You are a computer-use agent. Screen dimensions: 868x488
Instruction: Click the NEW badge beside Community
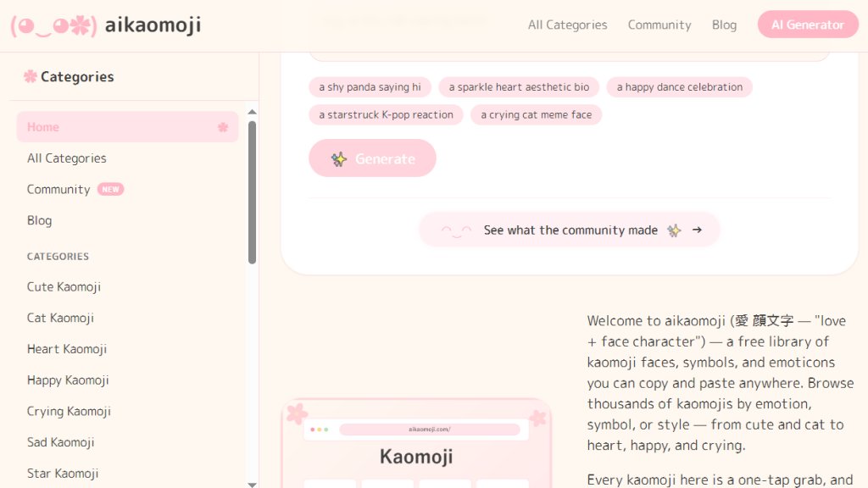coord(110,189)
